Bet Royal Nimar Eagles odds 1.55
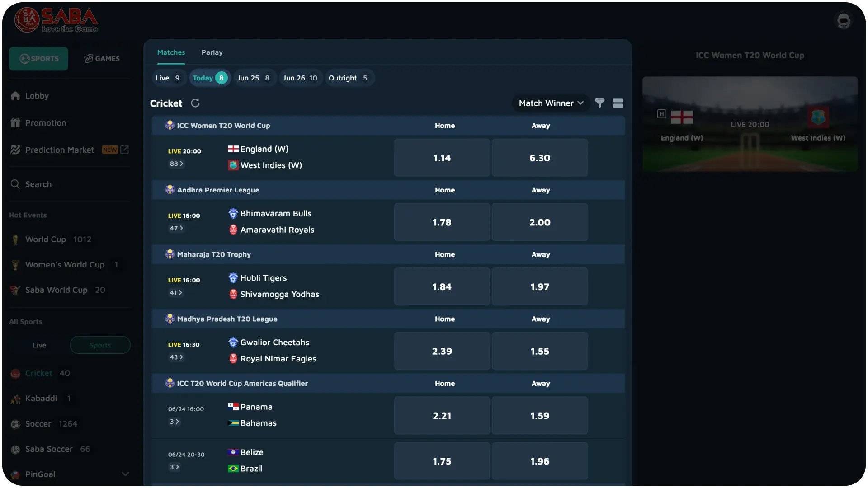This screenshot has width=868, height=488. [x=540, y=351]
